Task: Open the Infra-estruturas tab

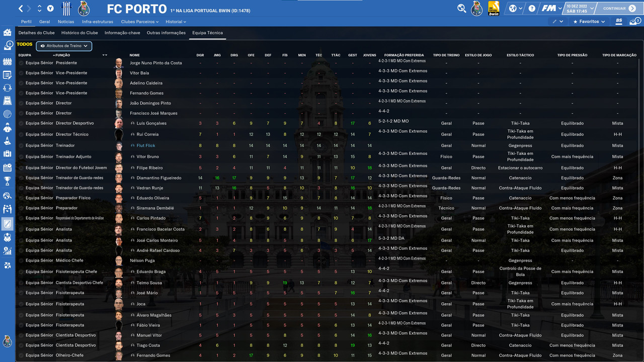Action: pos(98,22)
